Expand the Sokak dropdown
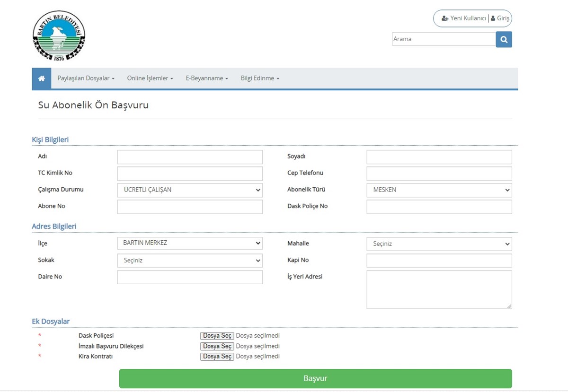 pyautogui.click(x=190, y=261)
